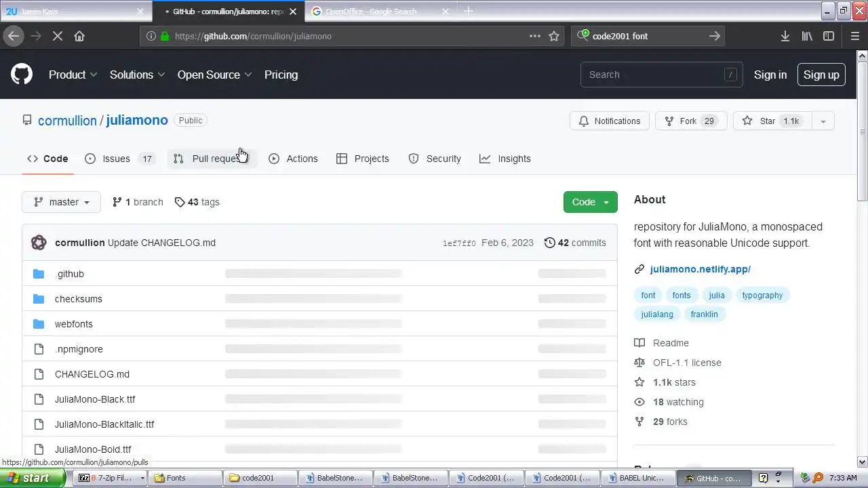Open the browser Home page icon

click(x=79, y=36)
